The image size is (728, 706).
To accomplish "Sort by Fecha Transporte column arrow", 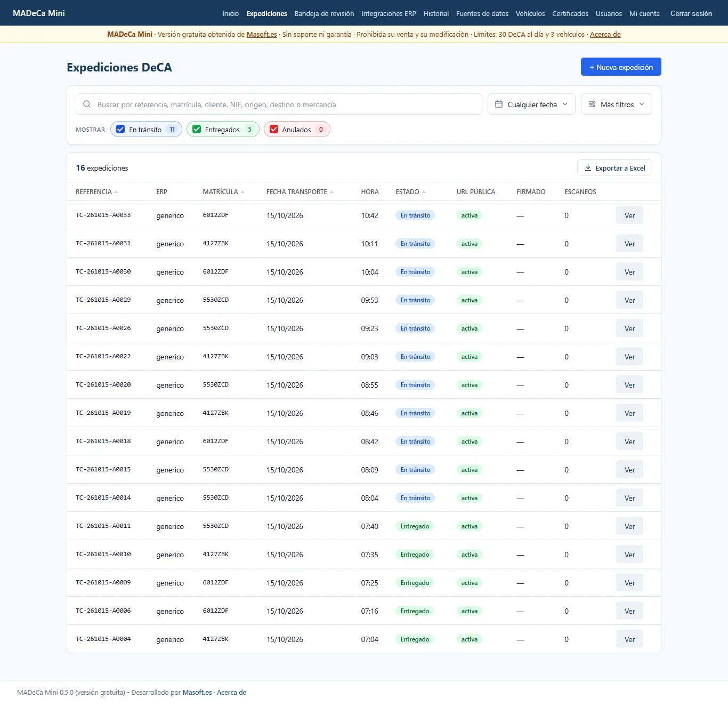I will pyautogui.click(x=331, y=192).
